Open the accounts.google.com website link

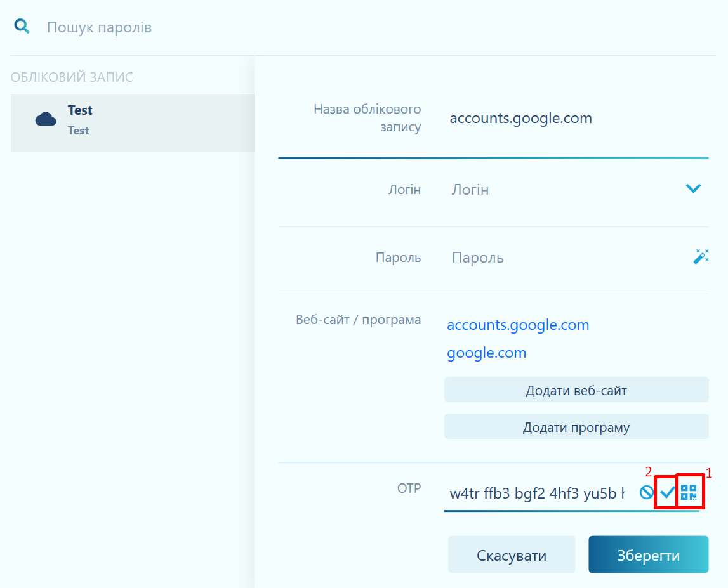click(x=518, y=325)
